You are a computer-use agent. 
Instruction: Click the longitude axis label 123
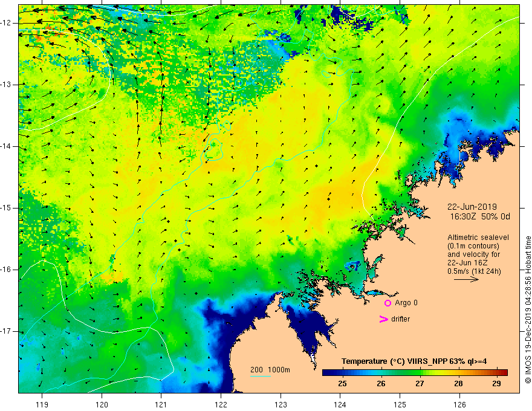click(x=281, y=405)
